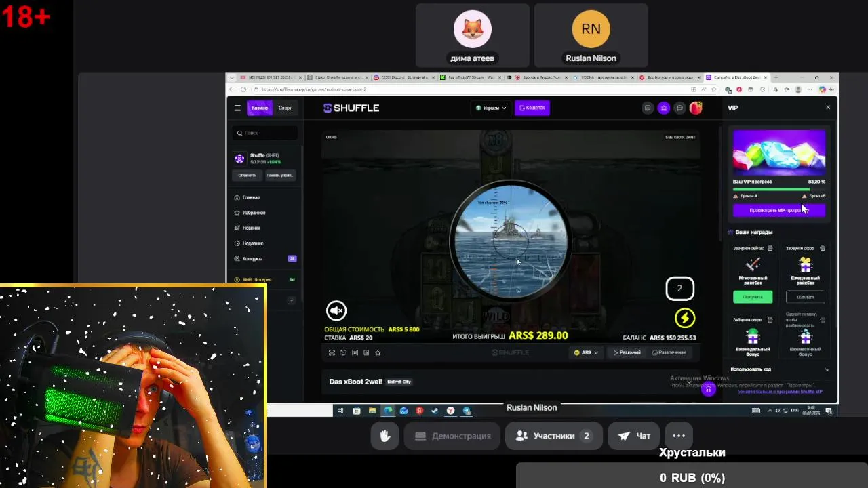Toggle the yellow lightning turbo button
This screenshot has height=488, width=868.
pyautogui.click(x=685, y=318)
